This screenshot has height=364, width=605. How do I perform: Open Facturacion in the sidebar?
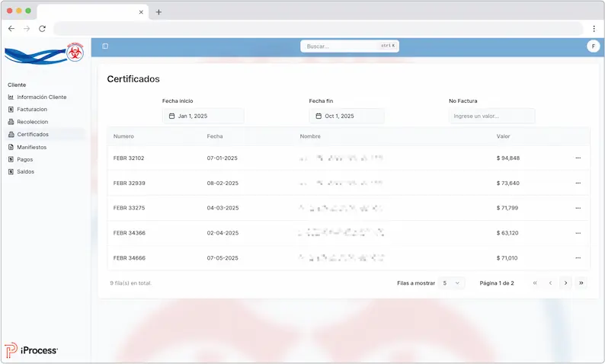(x=32, y=110)
